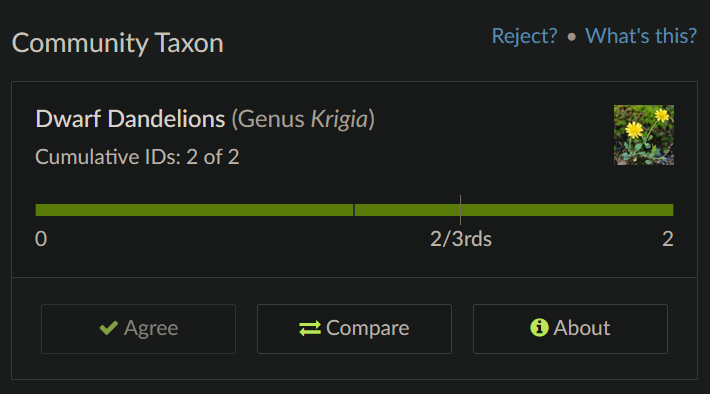Open the What's this? help link
This screenshot has width=710, height=394.
tap(641, 36)
